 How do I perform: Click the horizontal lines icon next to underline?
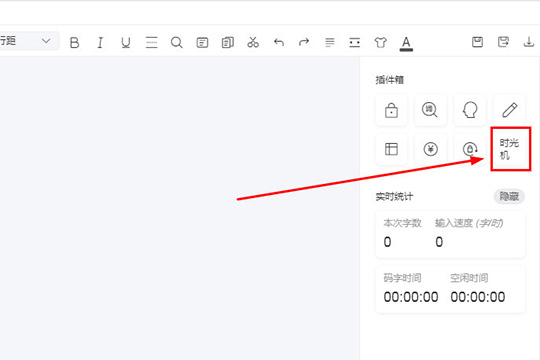151,43
